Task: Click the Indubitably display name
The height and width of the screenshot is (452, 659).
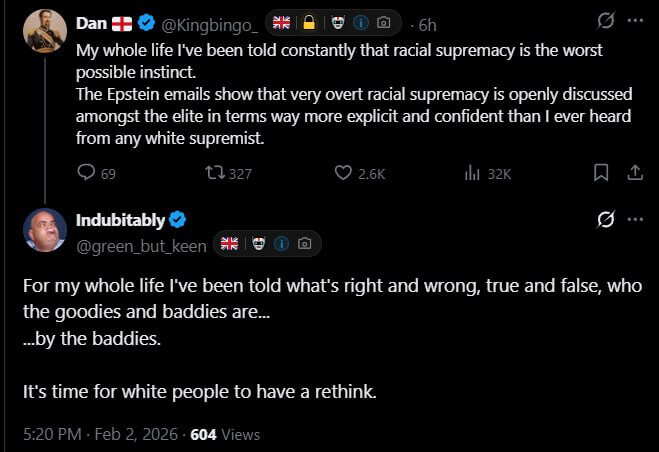Action: click(119, 220)
